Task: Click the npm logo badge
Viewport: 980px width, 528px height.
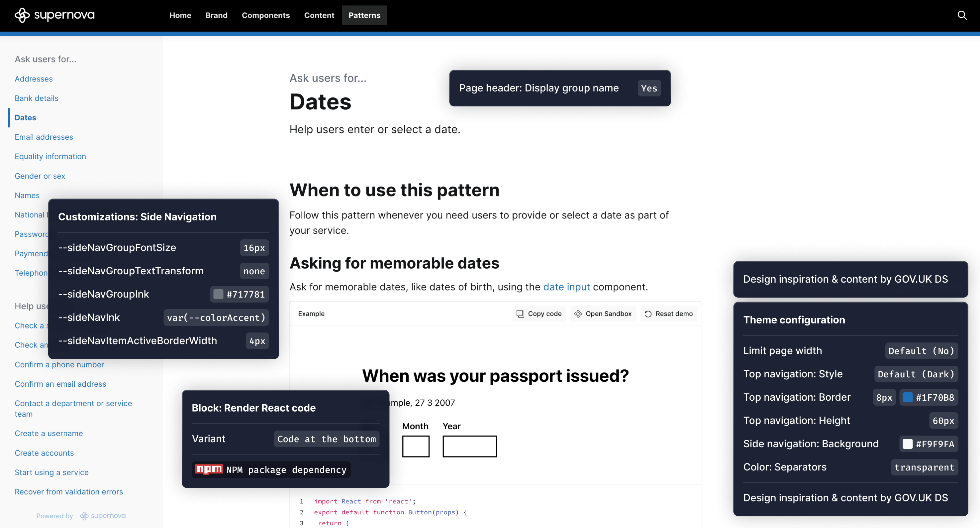Action: click(x=209, y=469)
